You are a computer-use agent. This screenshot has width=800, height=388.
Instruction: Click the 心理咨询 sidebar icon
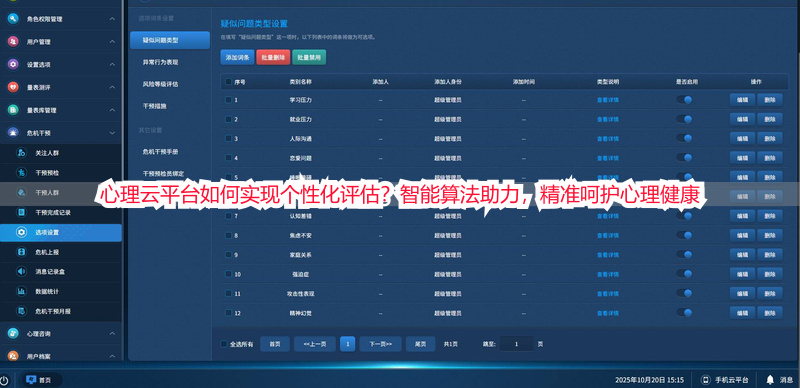13,333
